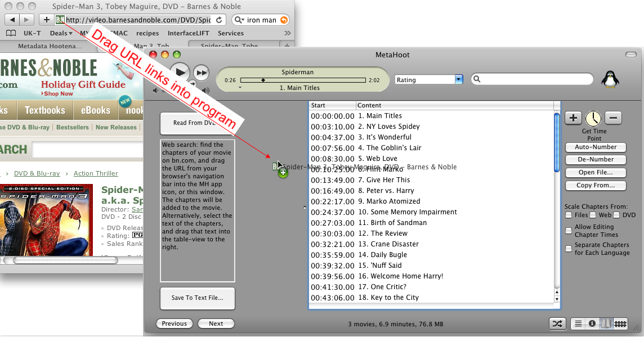This screenshot has width=644, height=337.
Task: Open the info view icon
Action: [x=592, y=324]
